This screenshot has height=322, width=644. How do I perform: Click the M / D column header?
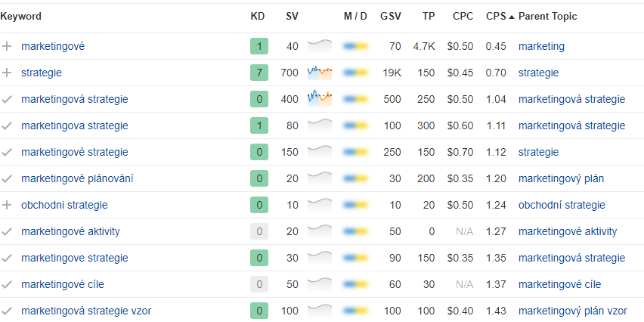355,17
